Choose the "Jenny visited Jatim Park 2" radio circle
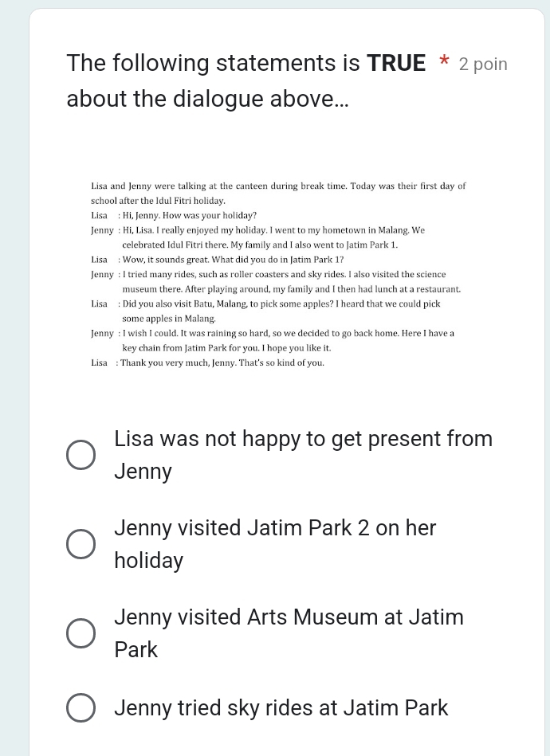 [x=81, y=544]
